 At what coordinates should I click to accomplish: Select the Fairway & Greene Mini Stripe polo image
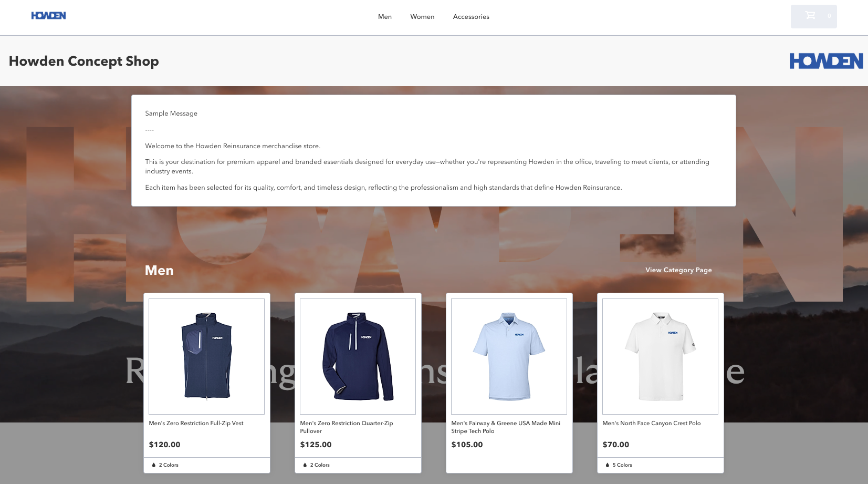509,356
